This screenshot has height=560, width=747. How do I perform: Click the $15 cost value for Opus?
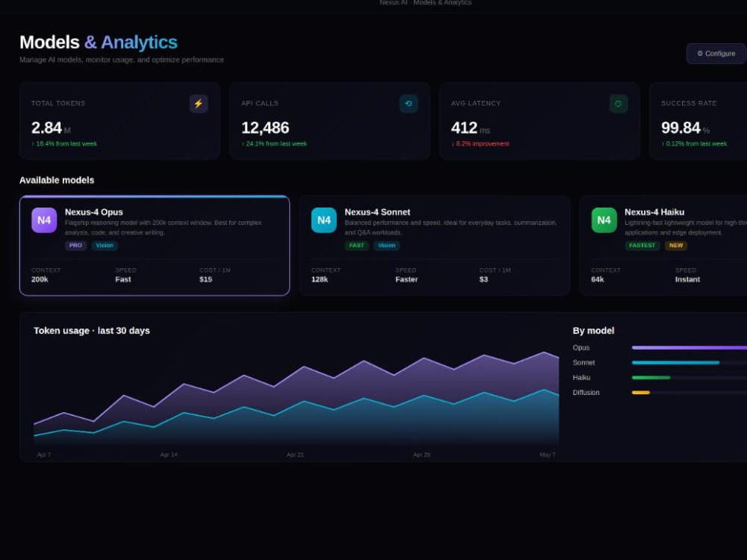click(x=206, y=279)
